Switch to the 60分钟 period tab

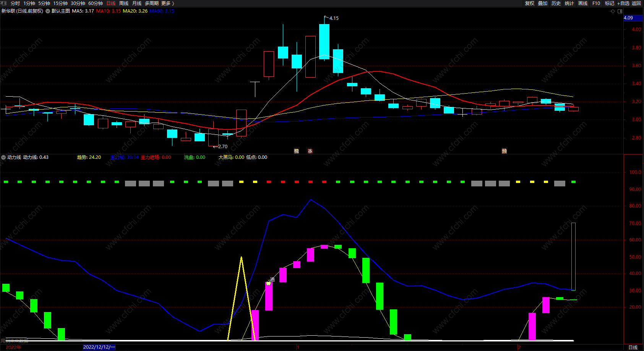tap(96, 3)
